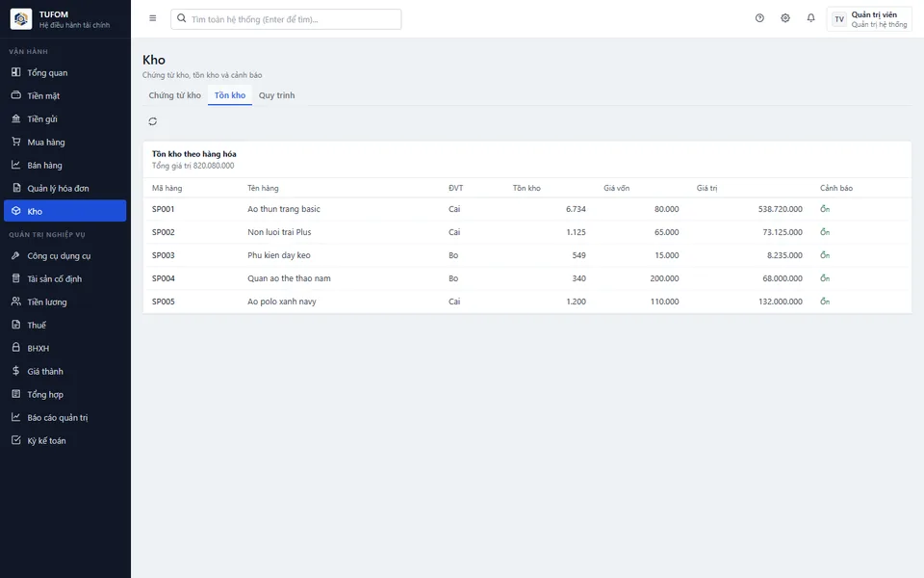Screen dimensions: 924x578
Task: Select the SP005 Ao polo xanh navy row
Action: 526,302
